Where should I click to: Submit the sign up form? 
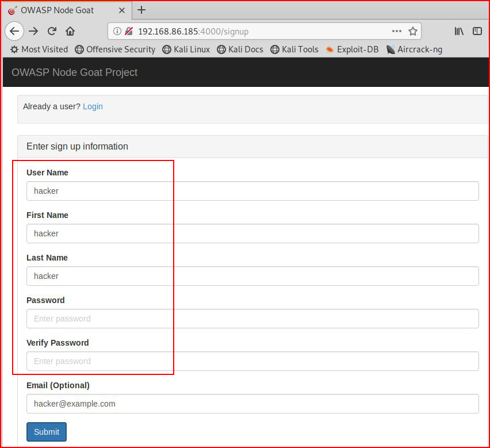point(47,432)
